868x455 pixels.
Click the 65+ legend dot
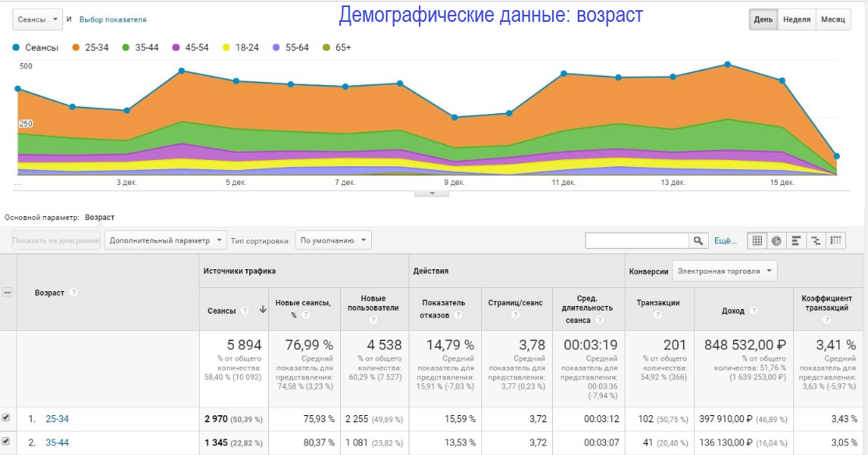326,48
